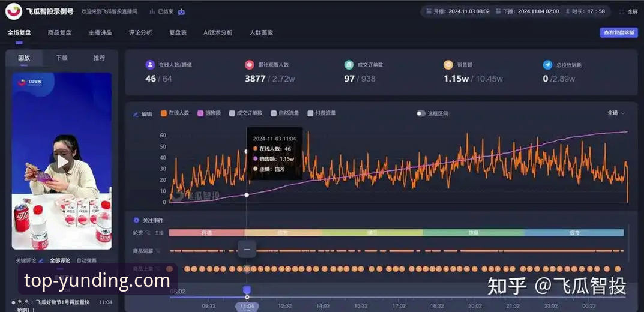644x312 pixels.
Task: Toggle the 销售额 chart series
Action: (x=209, y=113)
